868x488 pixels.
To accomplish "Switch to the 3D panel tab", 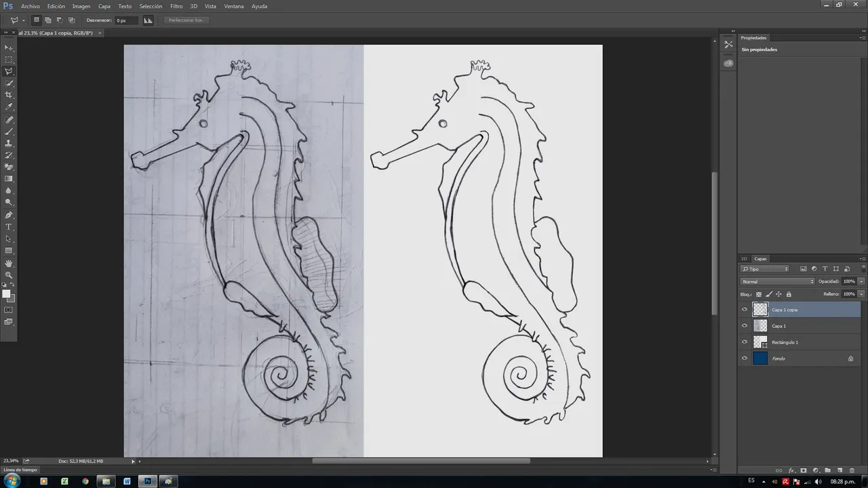I will pyautogui.click(x=744, y=258).
